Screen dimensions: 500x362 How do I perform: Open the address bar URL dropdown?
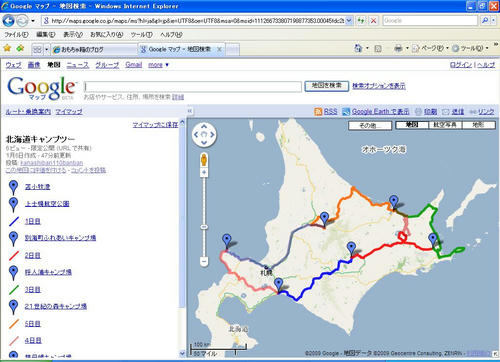[x=349, y=21]
